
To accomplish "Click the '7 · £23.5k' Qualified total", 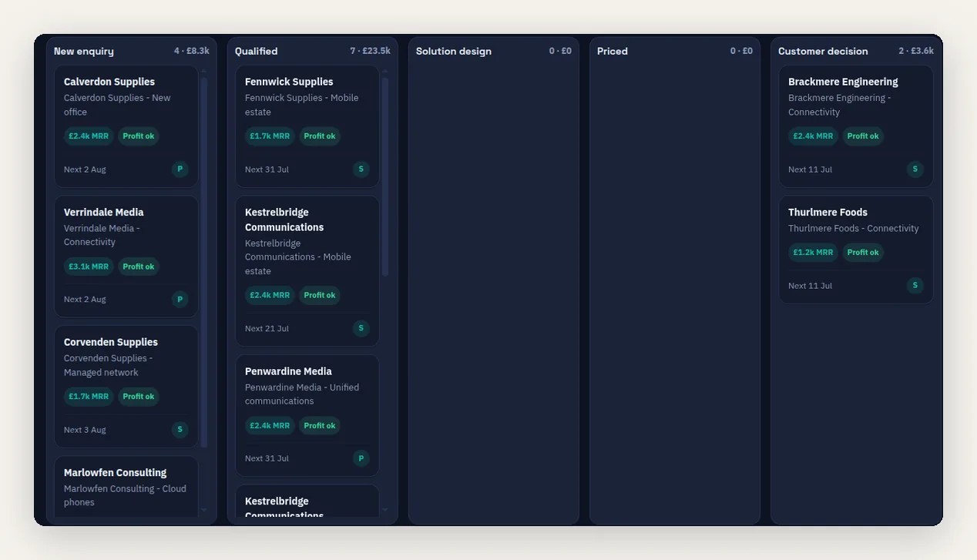I will pyautogui.click(x=370, y=51).
